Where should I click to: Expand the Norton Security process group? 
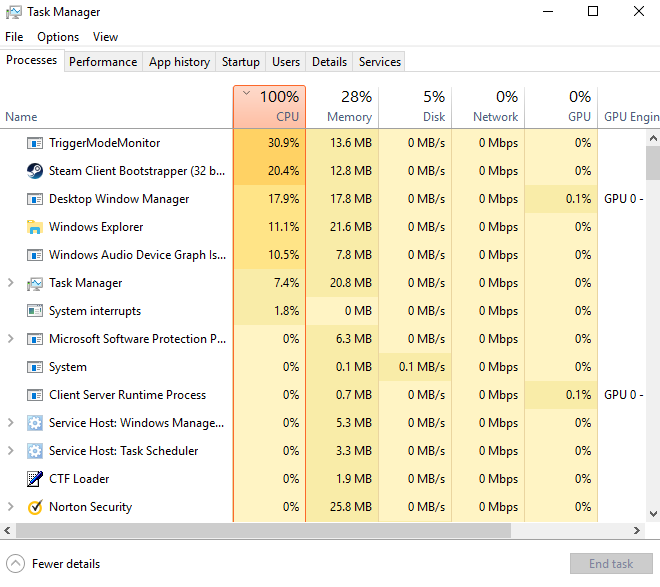pos(11,507)
